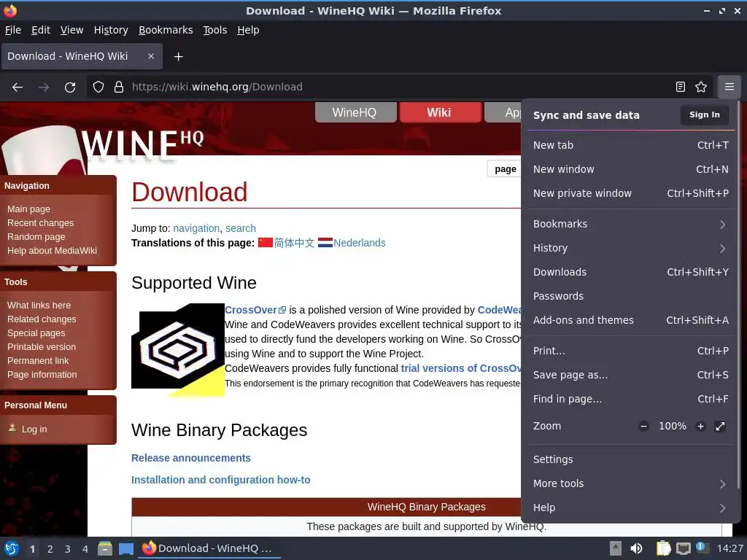
Task: Select the page tab on wiki
Action: pyautogui.click(x=505, y=169)
